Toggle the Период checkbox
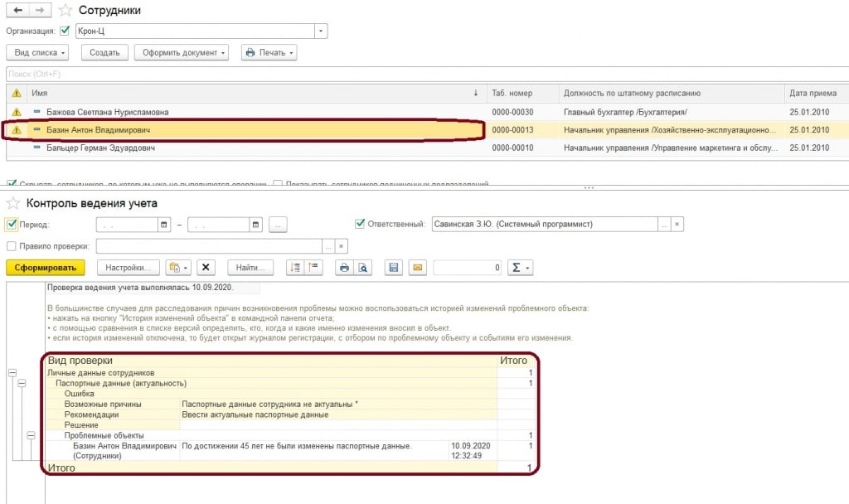Image resolution: width=849 pixels, height=504 pixels. tap(12, 225)
